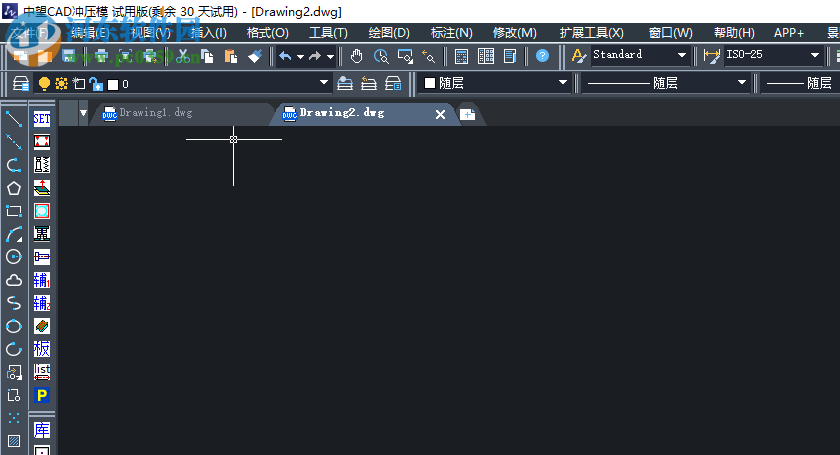Toggle layer 0 lock padlock icon

96,84
